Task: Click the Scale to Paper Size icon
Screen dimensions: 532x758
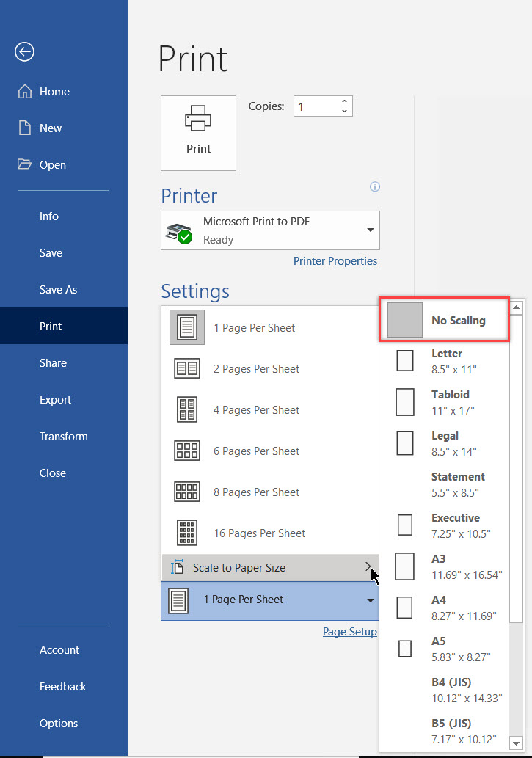Action: pos(177,567)
